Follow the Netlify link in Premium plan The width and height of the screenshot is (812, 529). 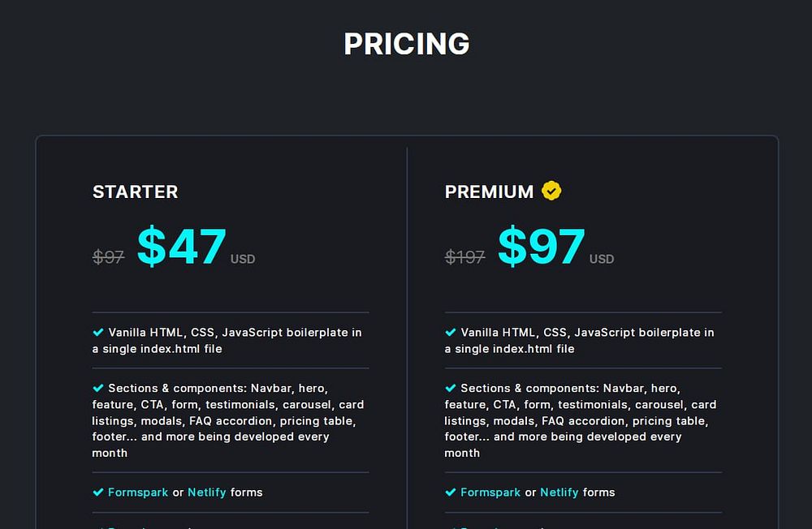[559, 492]
